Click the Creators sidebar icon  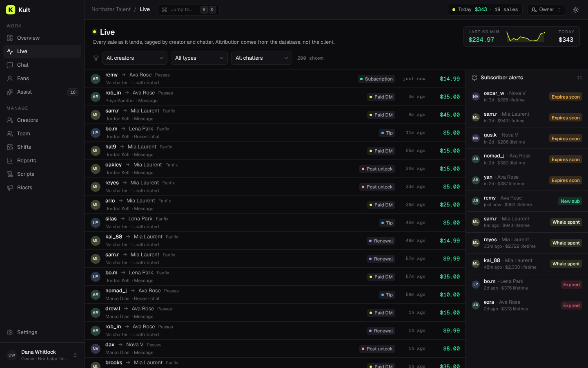(10, 120)
